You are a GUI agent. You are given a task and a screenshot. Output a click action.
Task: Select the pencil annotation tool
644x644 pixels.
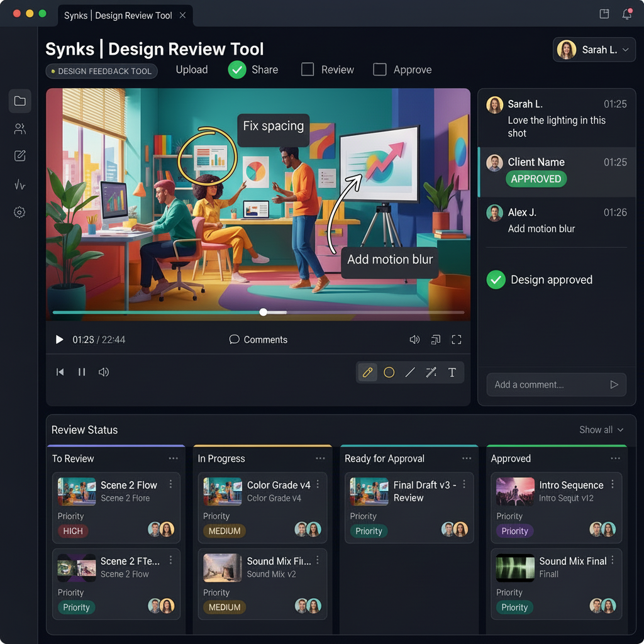[x=367, y=372]
